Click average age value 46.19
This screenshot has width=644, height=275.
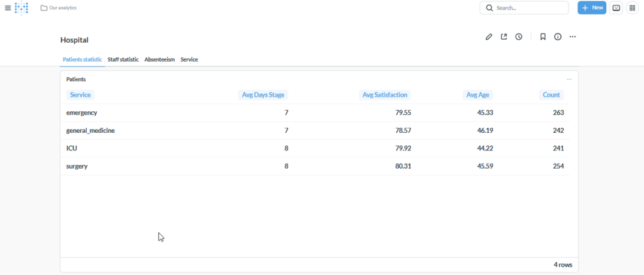point(485,131)
